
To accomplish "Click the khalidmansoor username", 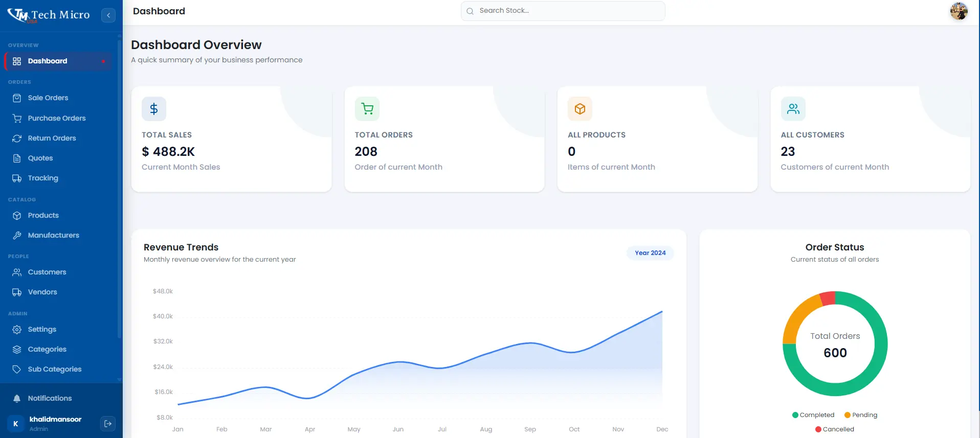I will 55,420.
